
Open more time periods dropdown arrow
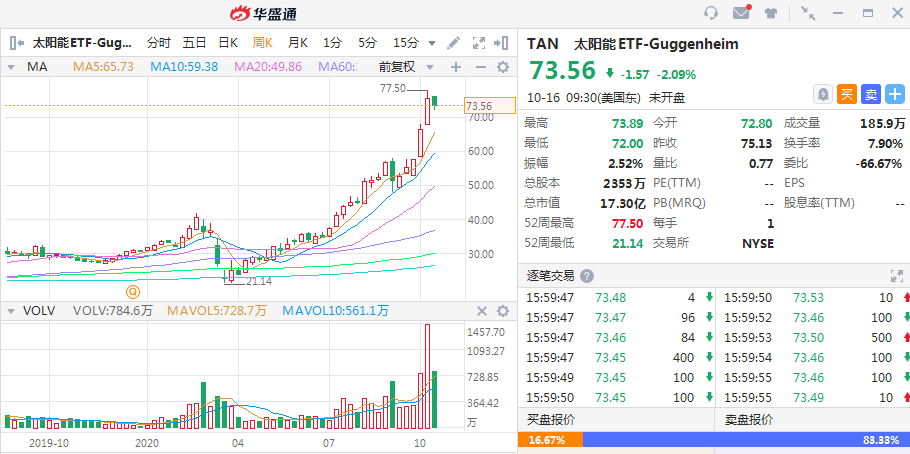(432, 43)
